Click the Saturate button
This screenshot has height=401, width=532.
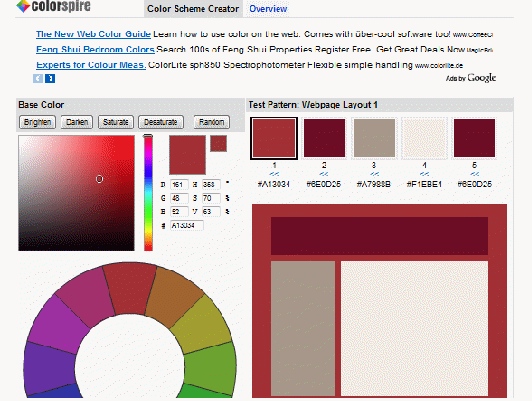tap(116, 122)
